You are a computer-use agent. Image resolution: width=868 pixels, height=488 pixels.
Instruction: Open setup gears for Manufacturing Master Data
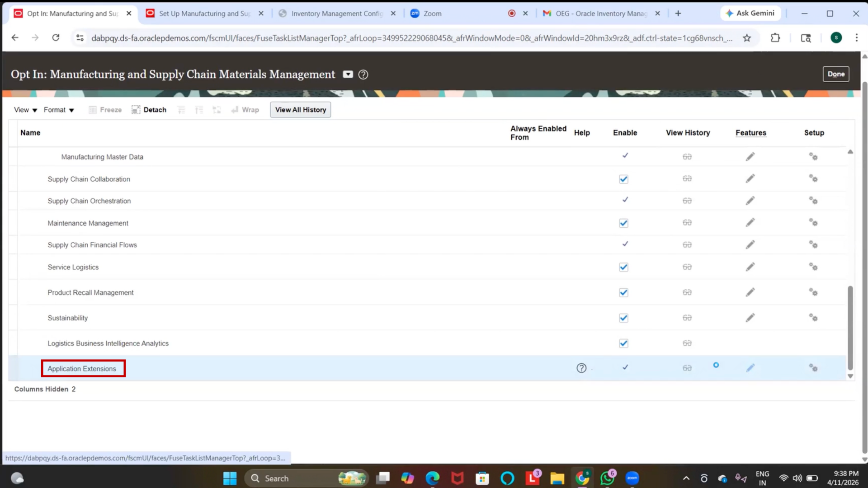[x=813, y=157]
